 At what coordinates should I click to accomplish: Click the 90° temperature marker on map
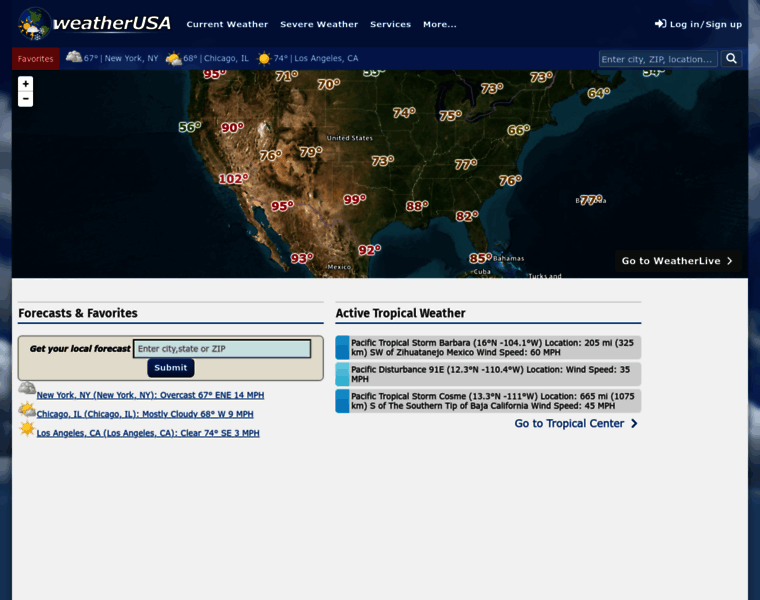(x=232, y=127)
